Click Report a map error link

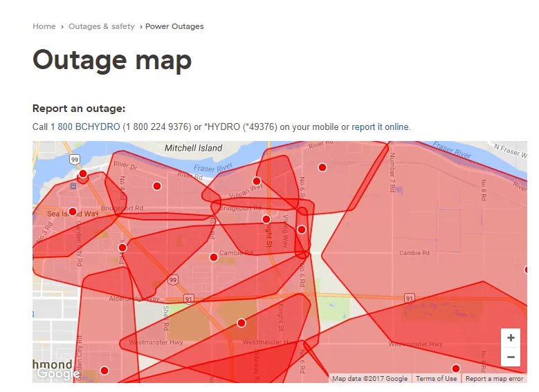tap(494, 379)
